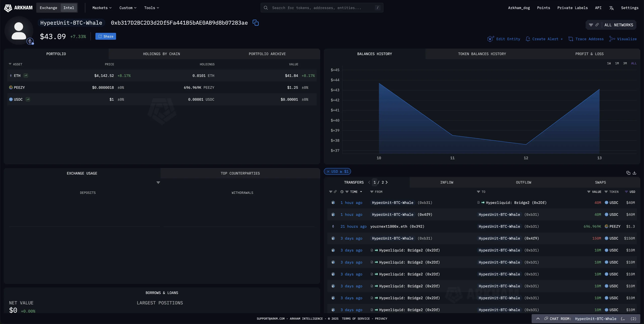Copy the wallet address with copy icon
The image size is (644, 324).
(x=255, y=23)
